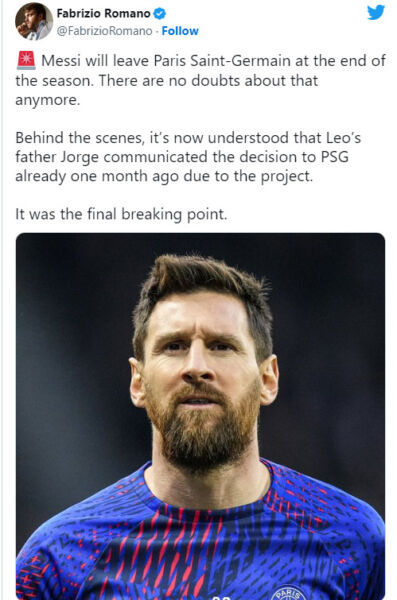
Task: Click the 'Behind the scenes' paragraph
Action: pos(188,157)
